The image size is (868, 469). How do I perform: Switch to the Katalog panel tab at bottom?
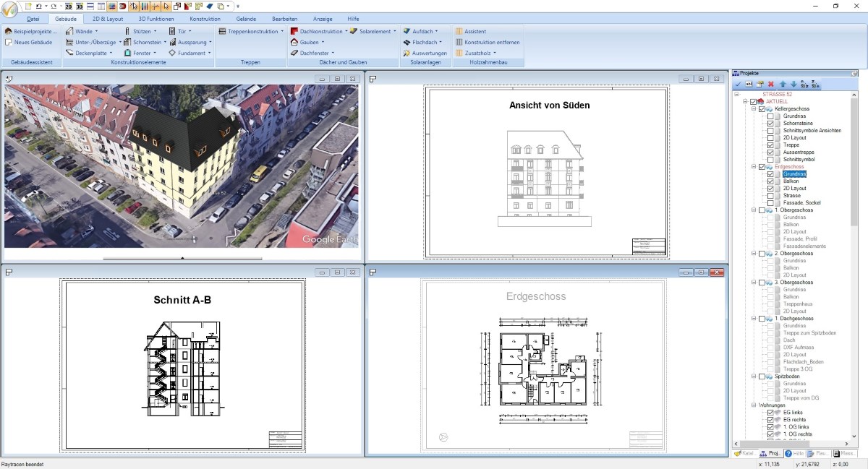click(744, 454)
